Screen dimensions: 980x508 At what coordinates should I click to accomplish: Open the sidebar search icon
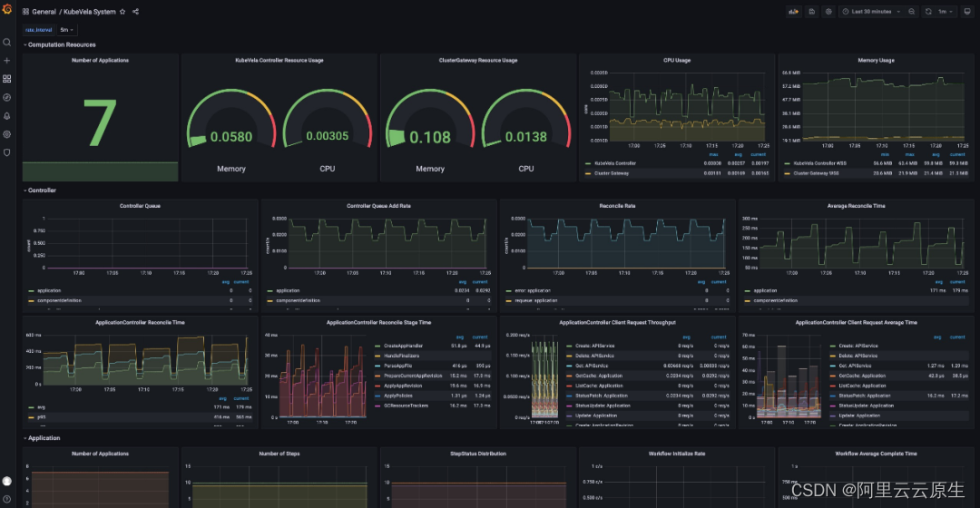pyautogui.click(x=7, y=43)
